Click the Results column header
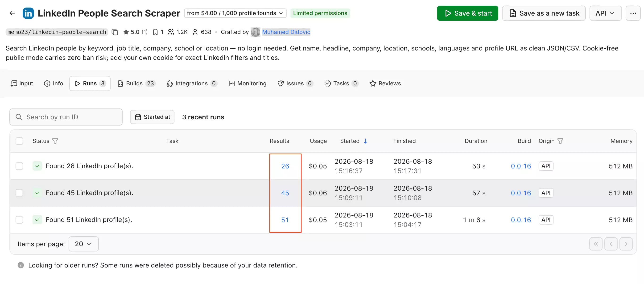Viewport: 644px width, 284px height. tap(279, 141)
